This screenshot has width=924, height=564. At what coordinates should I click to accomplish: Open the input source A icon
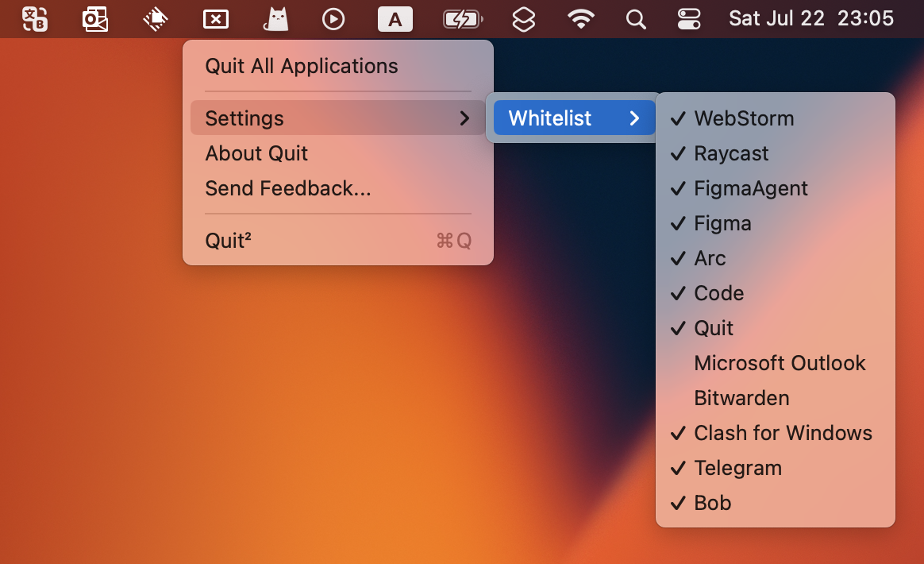click(x=395, y=19)
